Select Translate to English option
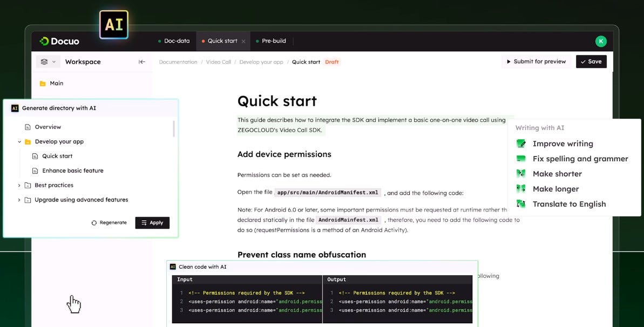The width and height of the screenshot is (644, 327). click(x=569, y=204)
